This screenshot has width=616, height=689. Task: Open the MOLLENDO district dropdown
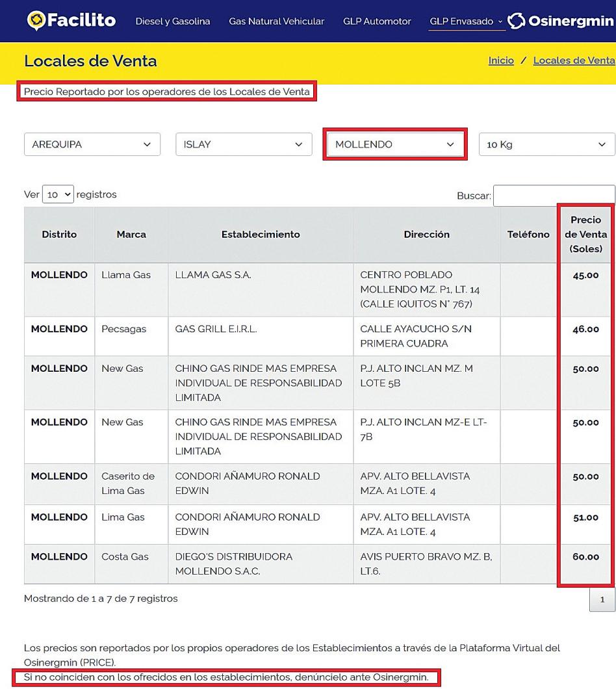[395, 144]
